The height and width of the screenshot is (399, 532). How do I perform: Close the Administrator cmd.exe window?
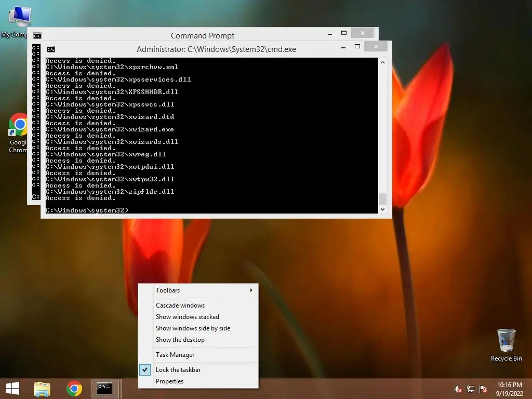(376, 46)
